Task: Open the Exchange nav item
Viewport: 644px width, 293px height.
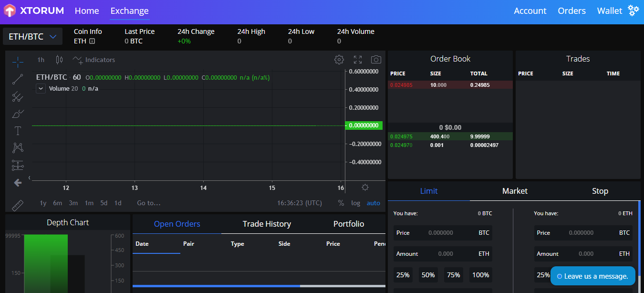Action: (x=129, y=10)
